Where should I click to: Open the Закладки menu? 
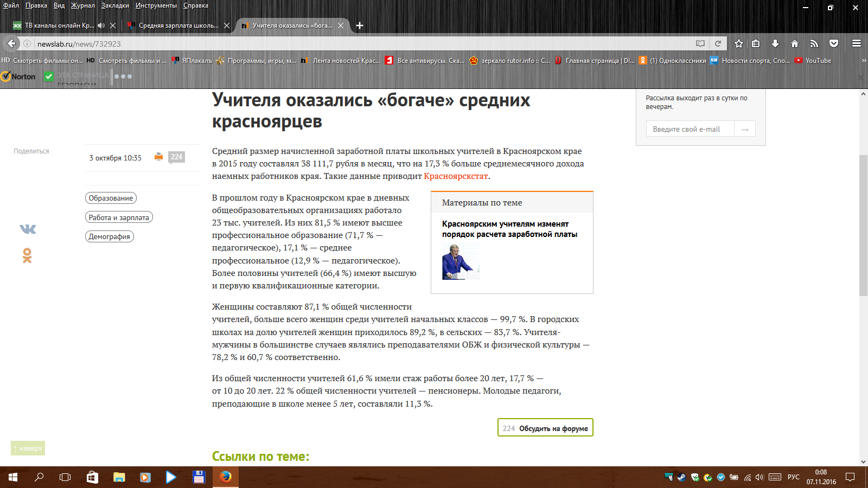coord(115,5)
